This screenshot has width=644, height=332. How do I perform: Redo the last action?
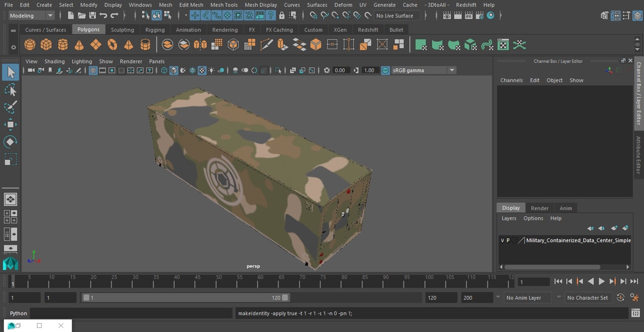pyautogui.click(x=114, y=15)
